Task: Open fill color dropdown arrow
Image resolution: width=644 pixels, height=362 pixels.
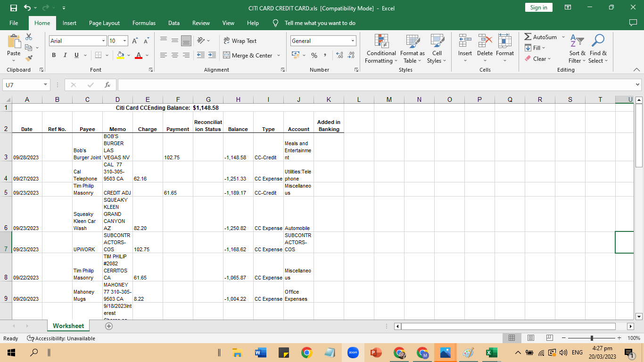Action: [x=129, y=55]
